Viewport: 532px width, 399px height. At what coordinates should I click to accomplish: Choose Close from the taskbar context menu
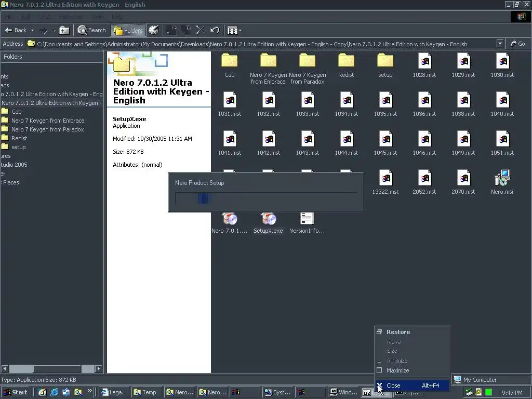click(412, 385)
